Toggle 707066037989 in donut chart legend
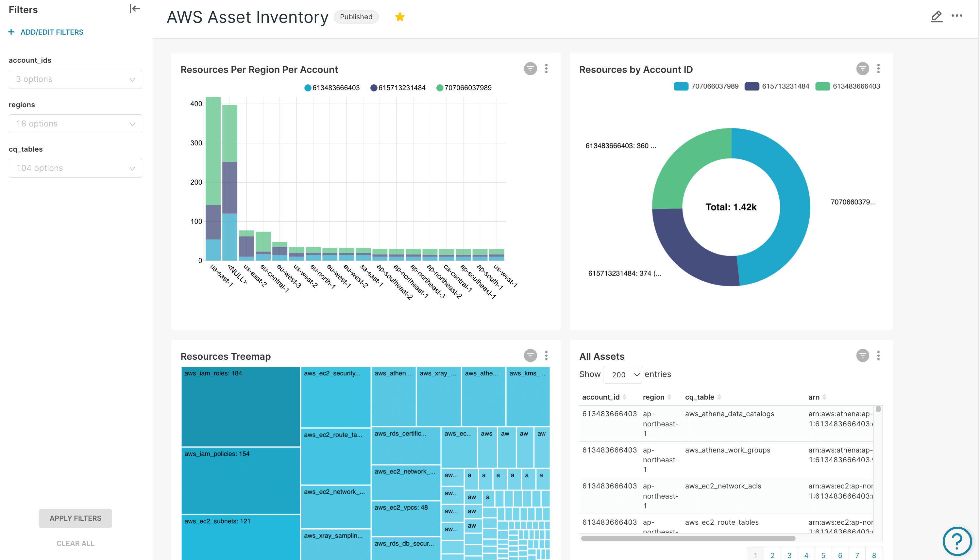This screenshot has height=560, width=980. [x=706, y=86]
